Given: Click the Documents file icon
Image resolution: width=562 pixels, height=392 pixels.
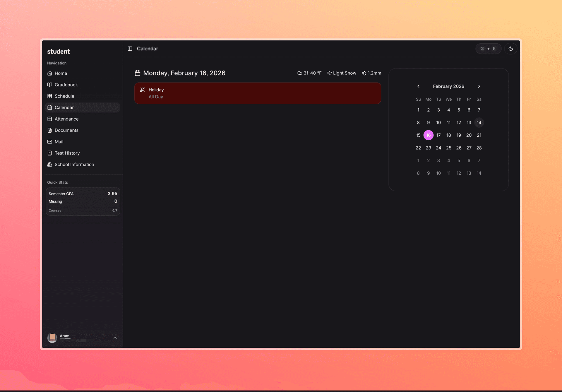Looking at the screenshot, I should [x=50, y=130].
